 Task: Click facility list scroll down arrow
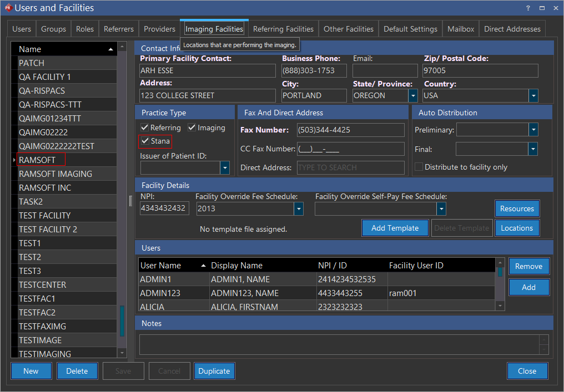click(x=122, y=353)
